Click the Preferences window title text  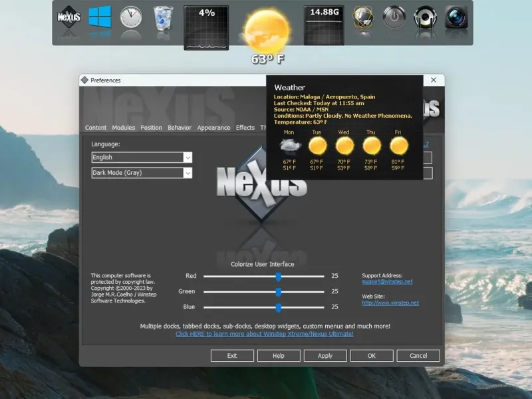pos(106,80)
